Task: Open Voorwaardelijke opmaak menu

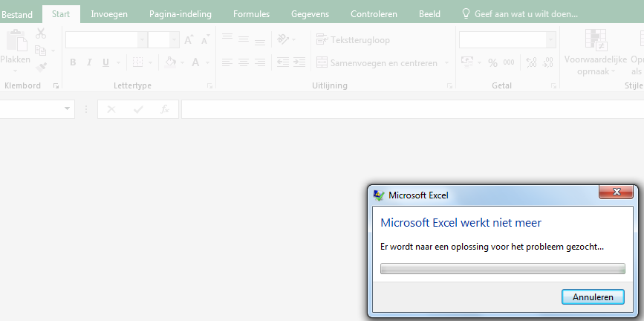Action: (596, 53)
